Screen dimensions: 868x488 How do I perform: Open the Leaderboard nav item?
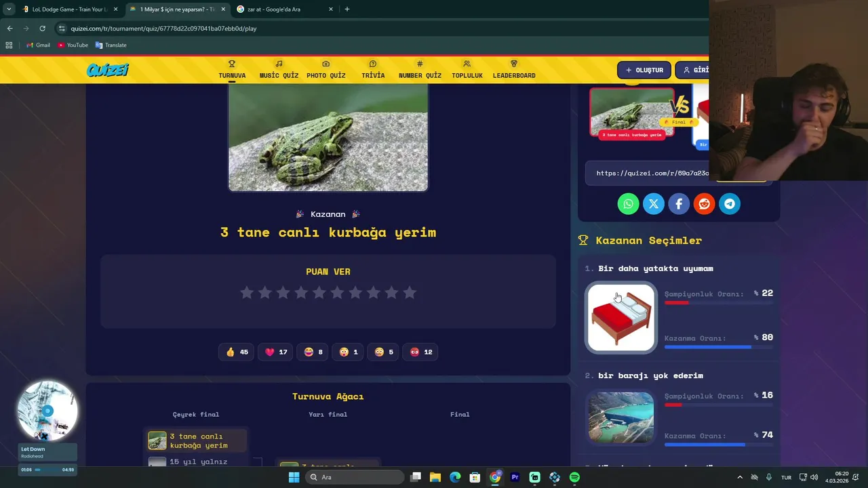514,70
